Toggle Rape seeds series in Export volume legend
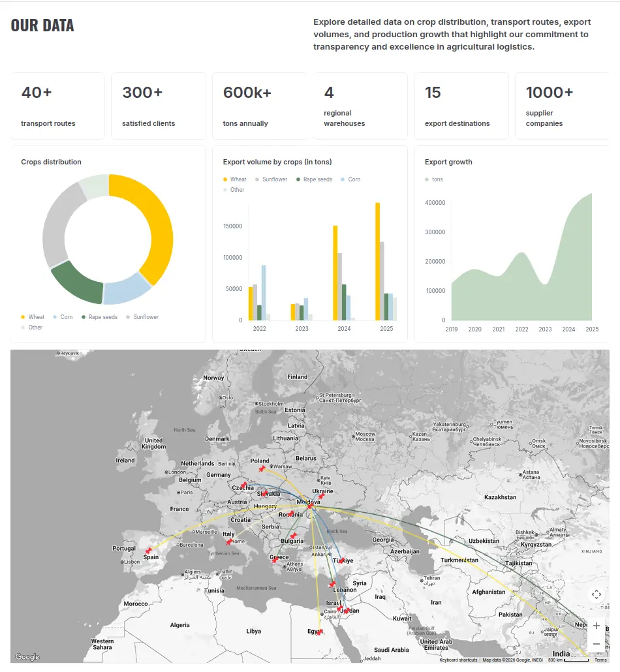620x672 pixels. [315, 179]
